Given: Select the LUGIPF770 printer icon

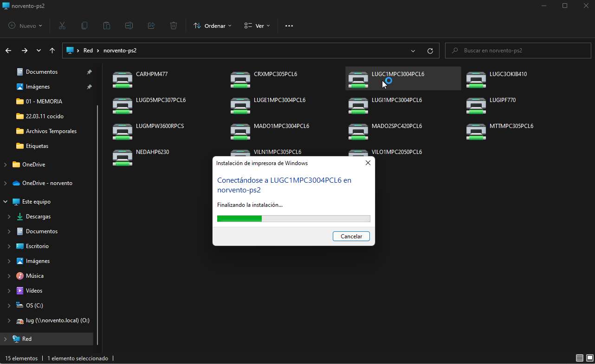Looking at the screenshot, I should tap(476, 105).
